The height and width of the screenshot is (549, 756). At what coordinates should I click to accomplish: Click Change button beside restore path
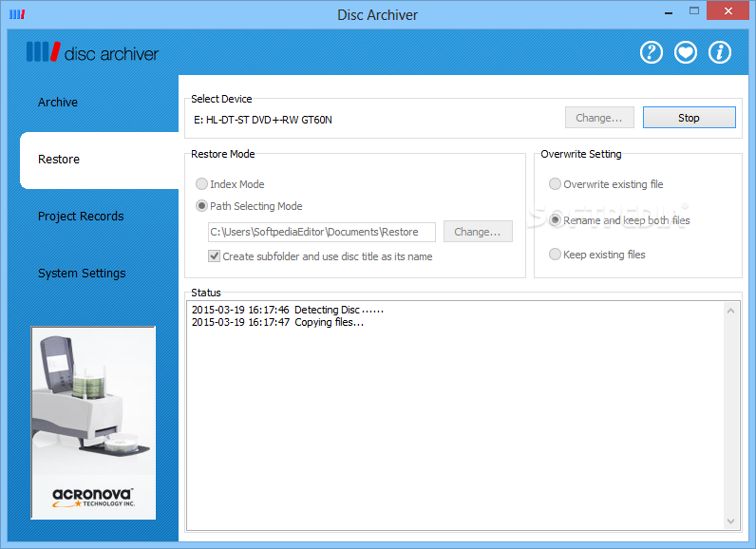(x=478, y=232)
